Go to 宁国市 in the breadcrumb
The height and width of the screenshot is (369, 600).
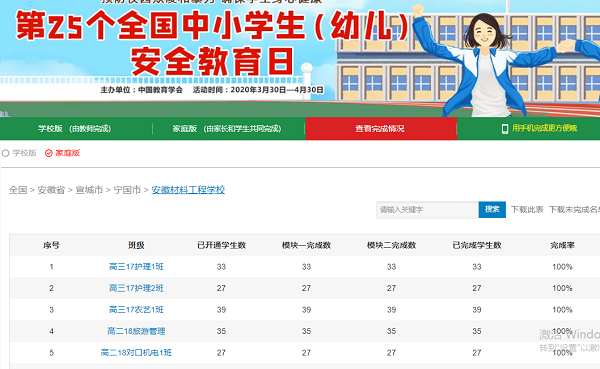[127, 190]
